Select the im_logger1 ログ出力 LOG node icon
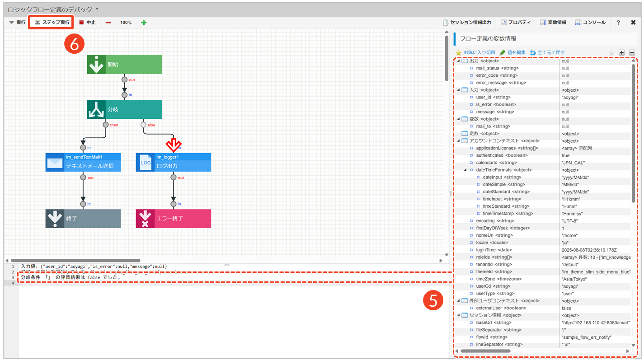Viewport: 644px width, 360px height. click(x=146, y=162)
